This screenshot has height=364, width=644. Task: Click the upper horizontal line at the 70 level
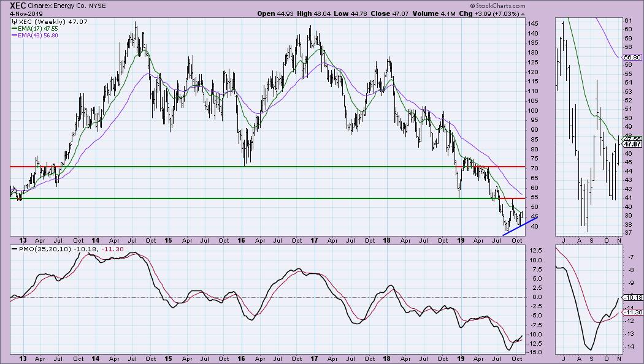pos(267,167)
